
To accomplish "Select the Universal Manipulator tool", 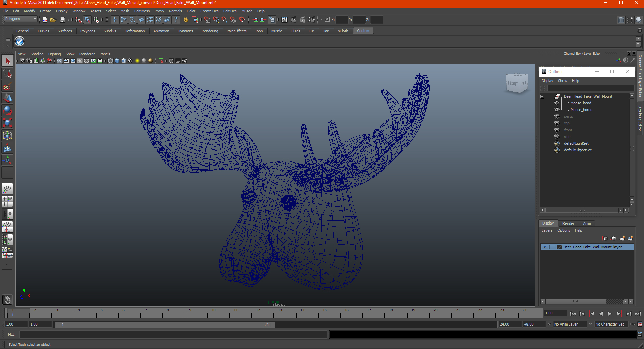I will pyautogui.click(x=7, y=135).
